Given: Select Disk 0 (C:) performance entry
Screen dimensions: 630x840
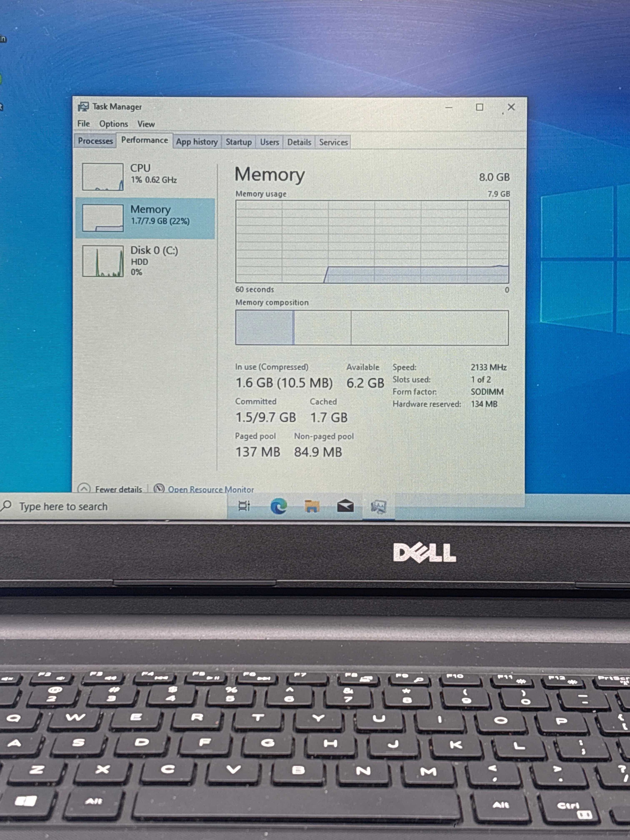Looking at the screenshot, I should click(x=145, y=261).
